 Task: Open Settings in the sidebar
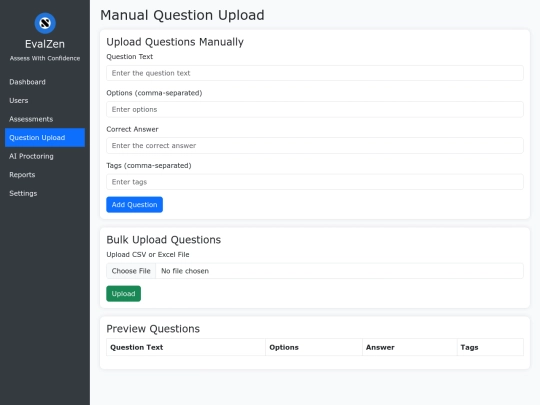coord(45,193)
